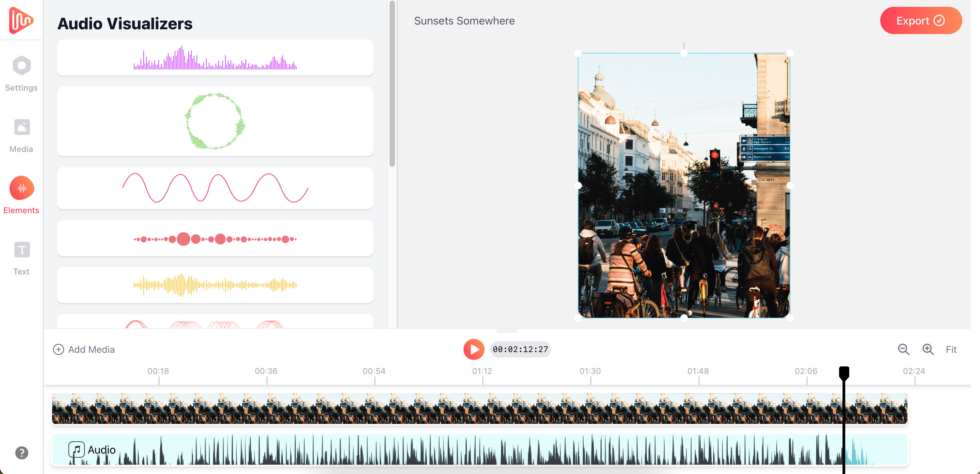
Task: Zoom out the timeline
Action: 903,349
